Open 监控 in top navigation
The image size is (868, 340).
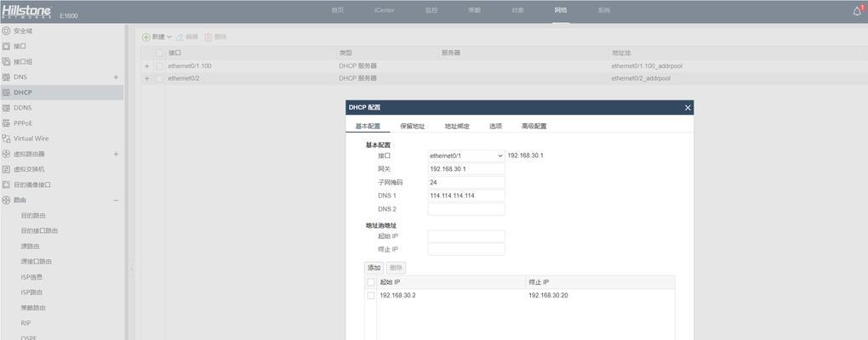431,10
